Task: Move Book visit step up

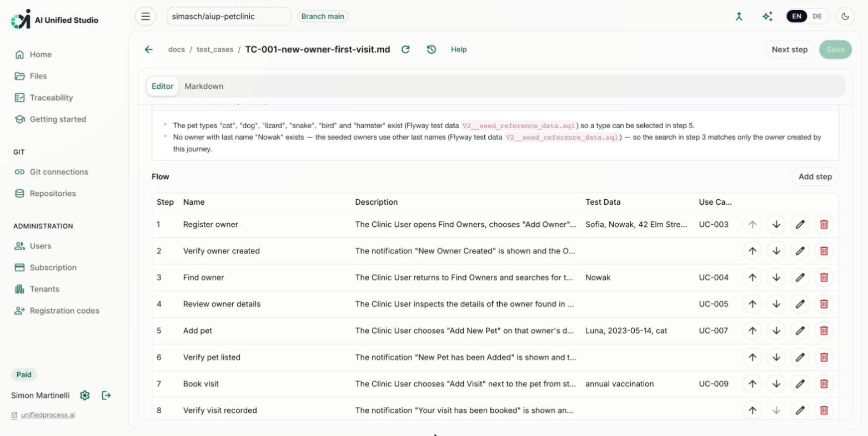Action: (x=752, y=384)
